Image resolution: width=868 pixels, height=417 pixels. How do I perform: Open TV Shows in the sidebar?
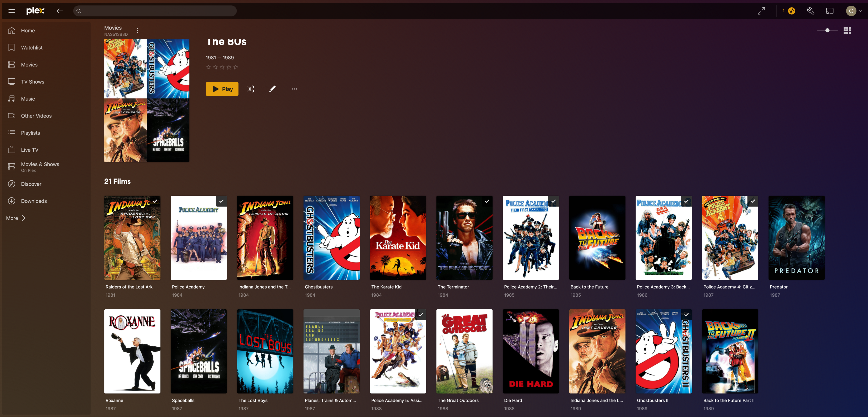(x=32, y=82)
